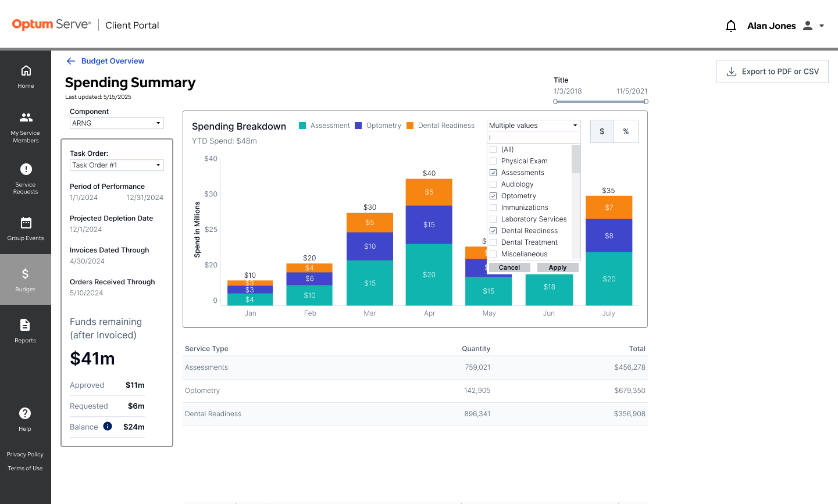Select the Assessments table row
838x504 pixels.
point(415,367)
